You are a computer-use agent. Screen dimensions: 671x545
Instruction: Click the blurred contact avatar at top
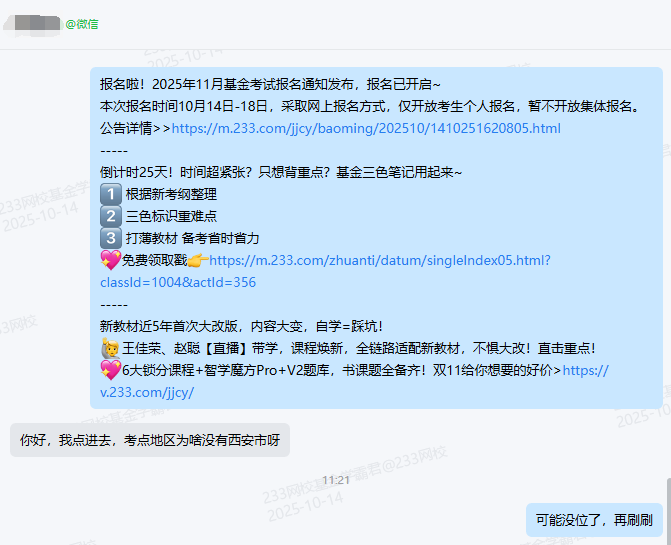[x=32, y=24]
